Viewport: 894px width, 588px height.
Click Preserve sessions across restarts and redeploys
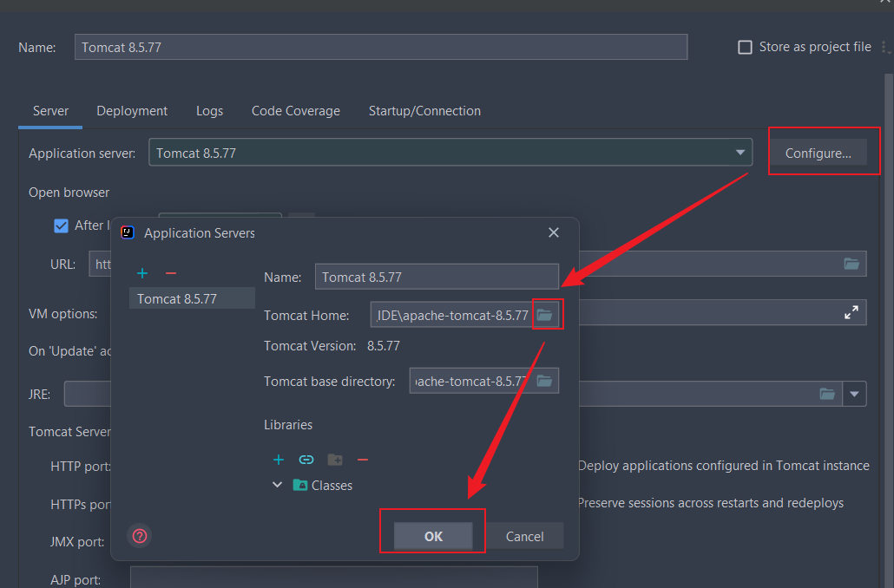[710, 503]
